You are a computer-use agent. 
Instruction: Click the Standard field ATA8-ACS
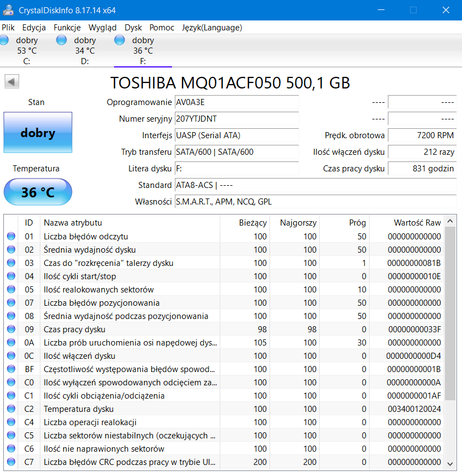[x=316, y=185]
